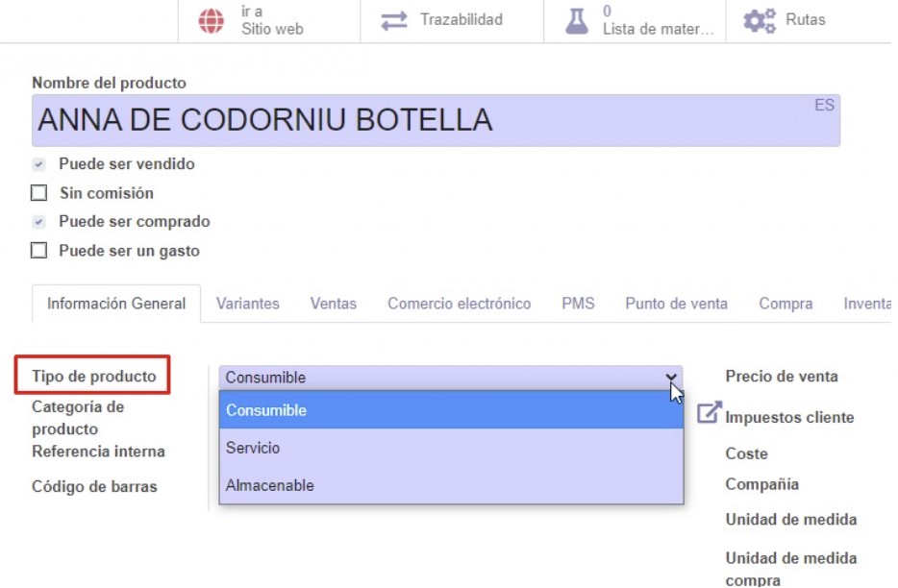Click the Referencia interna label
The width and height of the screenshot is (898, 588).
[x=98, y=452]
